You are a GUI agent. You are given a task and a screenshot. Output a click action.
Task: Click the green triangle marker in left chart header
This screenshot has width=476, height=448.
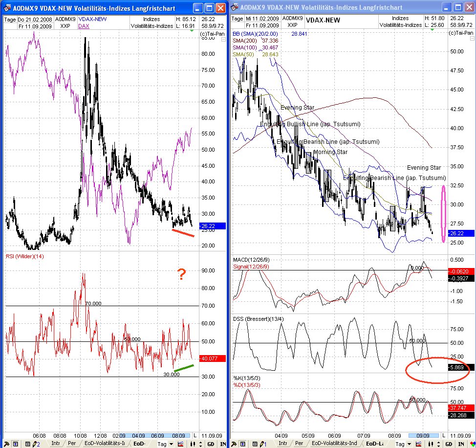[192, 31]
